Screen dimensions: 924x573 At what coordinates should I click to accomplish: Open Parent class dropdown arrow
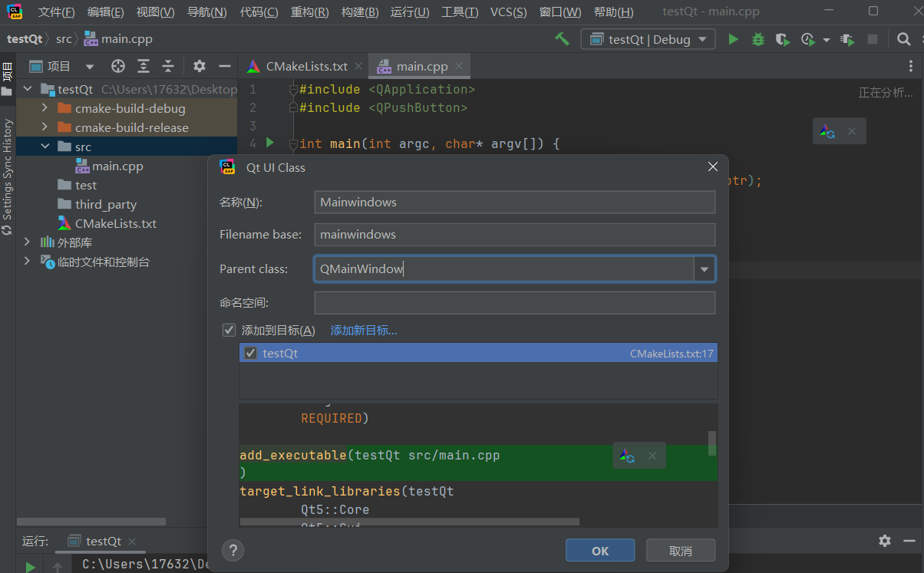705,269
